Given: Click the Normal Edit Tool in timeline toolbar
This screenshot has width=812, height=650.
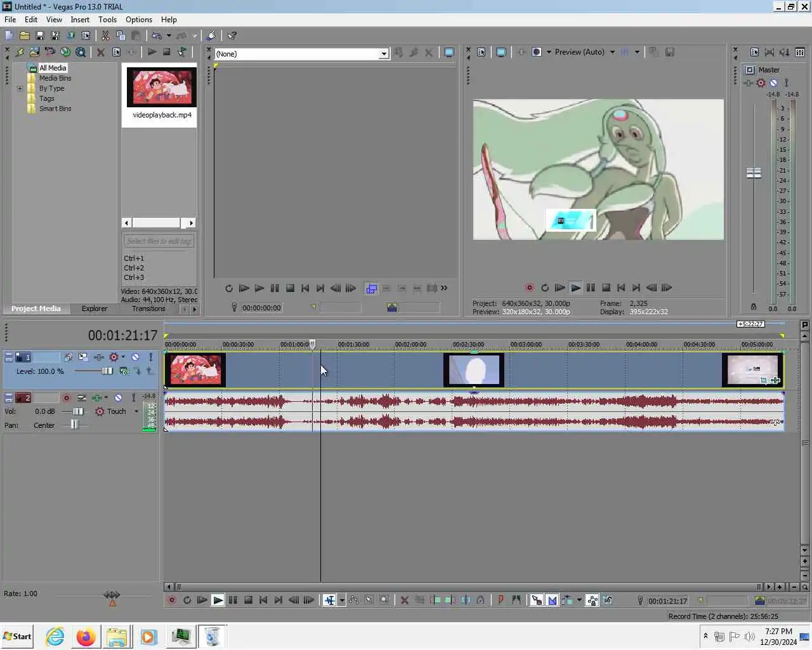Looking at the screenshot, I should [330, 600].
